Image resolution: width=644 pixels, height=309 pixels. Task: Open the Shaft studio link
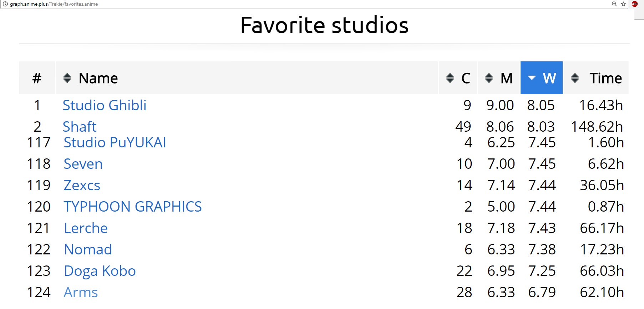click(x=79, y=127)
